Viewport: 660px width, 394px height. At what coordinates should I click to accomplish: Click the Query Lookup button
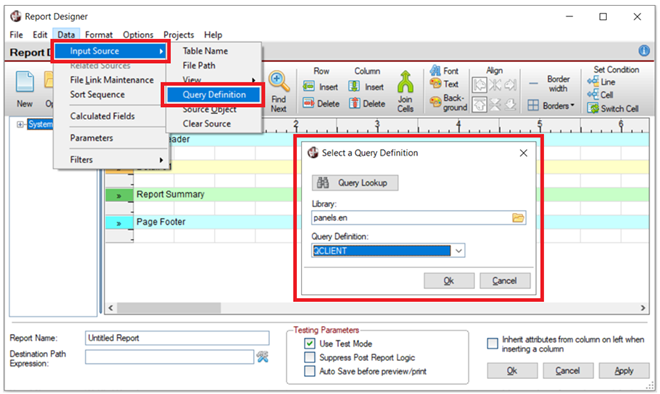(355, 183)
